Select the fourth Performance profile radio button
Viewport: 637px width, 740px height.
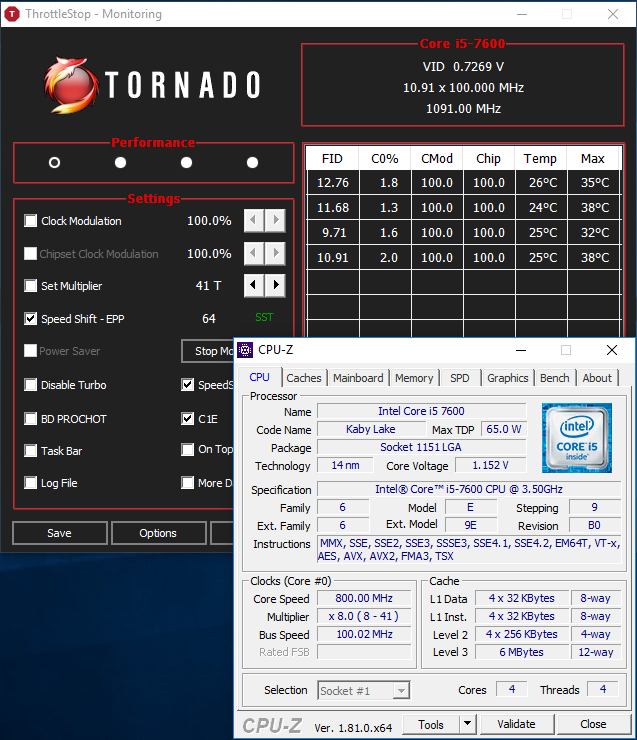point(252,163)
